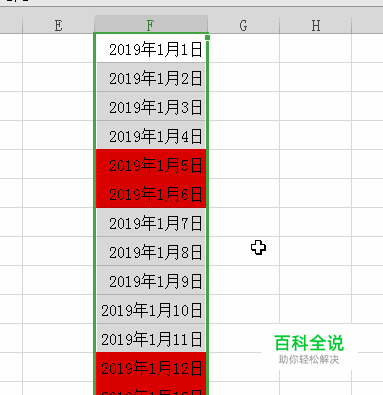Image resolution: width=383 pixels, height=395 pixels.
Task: Select cell containing 2019年1月10日
Action: [151, 309]
